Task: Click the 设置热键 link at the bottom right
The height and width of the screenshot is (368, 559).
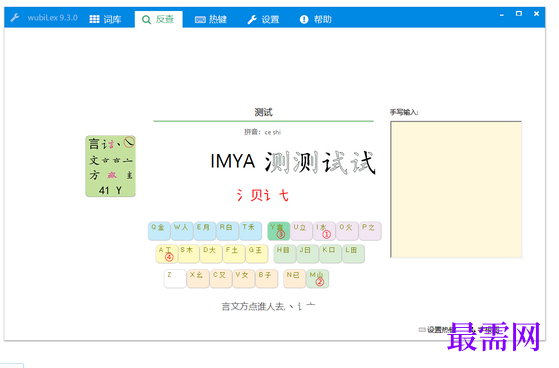Action: click(437, 329)
